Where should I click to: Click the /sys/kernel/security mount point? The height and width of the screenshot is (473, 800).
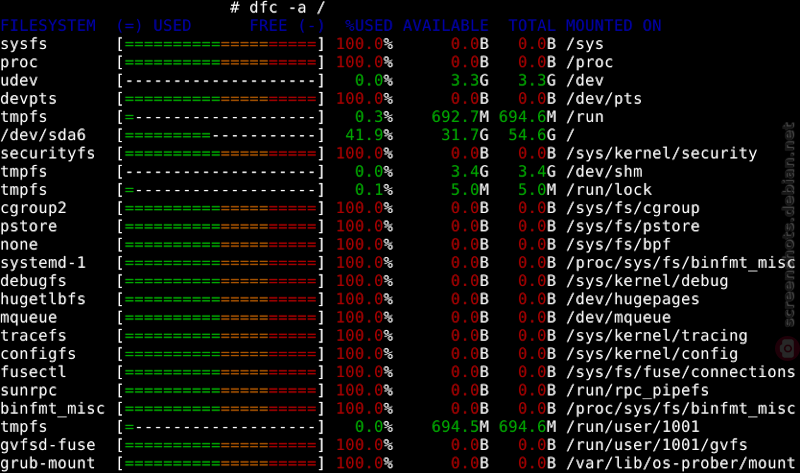(661, 154)
